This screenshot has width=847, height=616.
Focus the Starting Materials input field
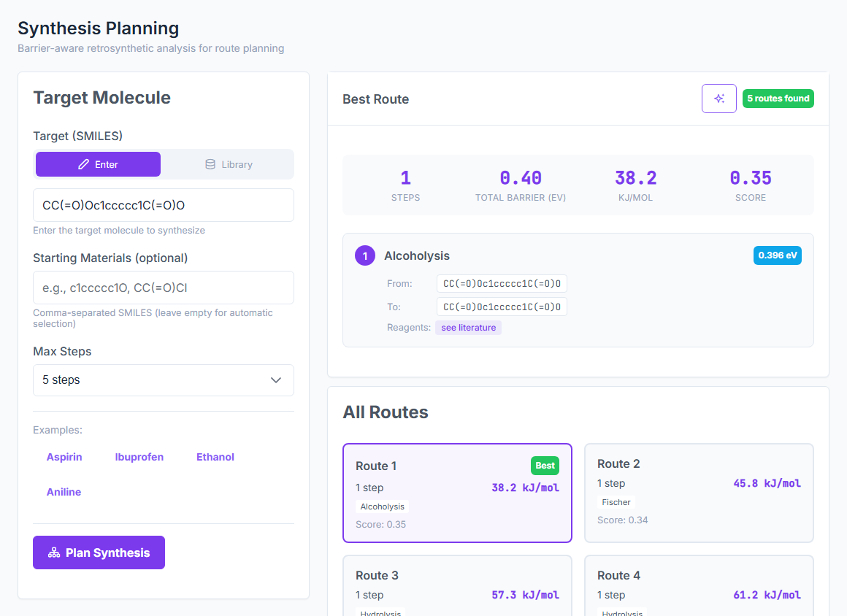(x=163, y=288)
